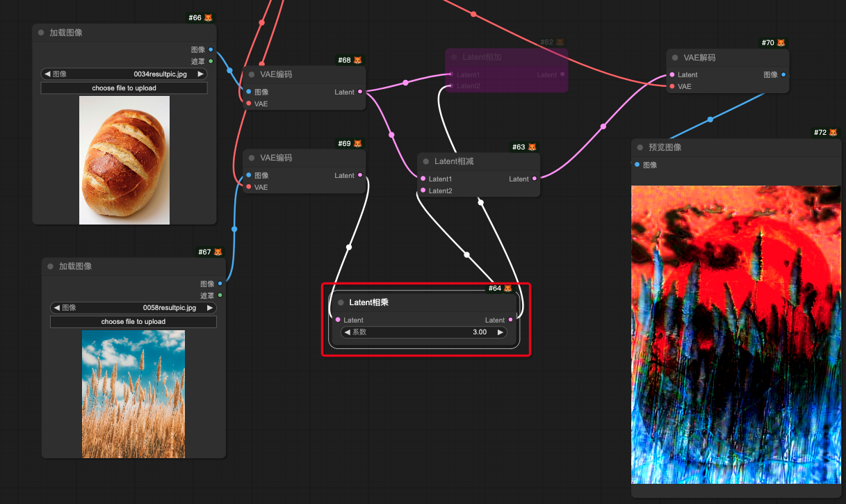846x504 pixels.
Task: Click the fox badge on node #64
Action: pyautogui.click(x=508, y=288)
